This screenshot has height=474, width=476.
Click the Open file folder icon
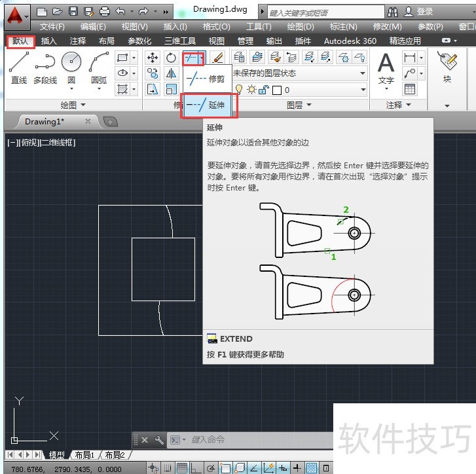[58, 12]
